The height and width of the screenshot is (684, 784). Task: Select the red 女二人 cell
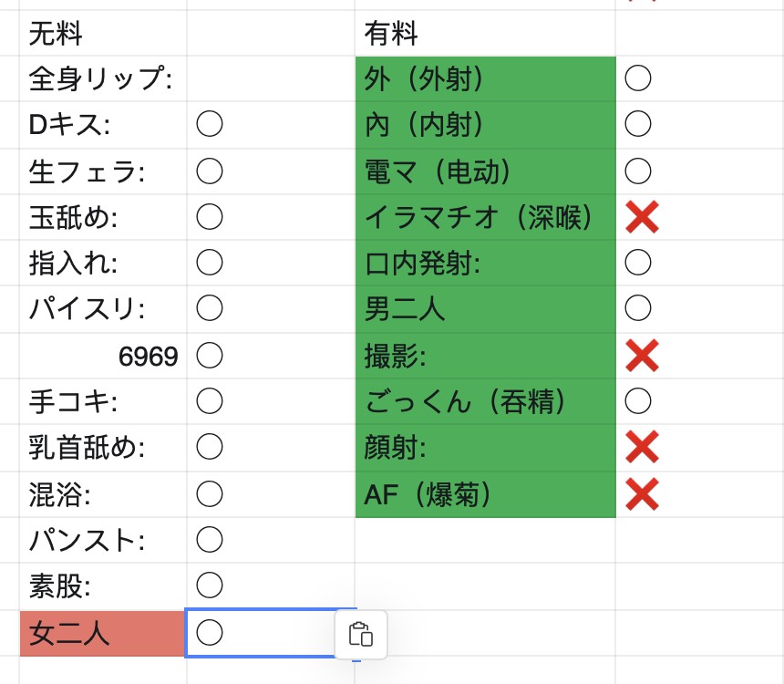click(x=102, y=633)
